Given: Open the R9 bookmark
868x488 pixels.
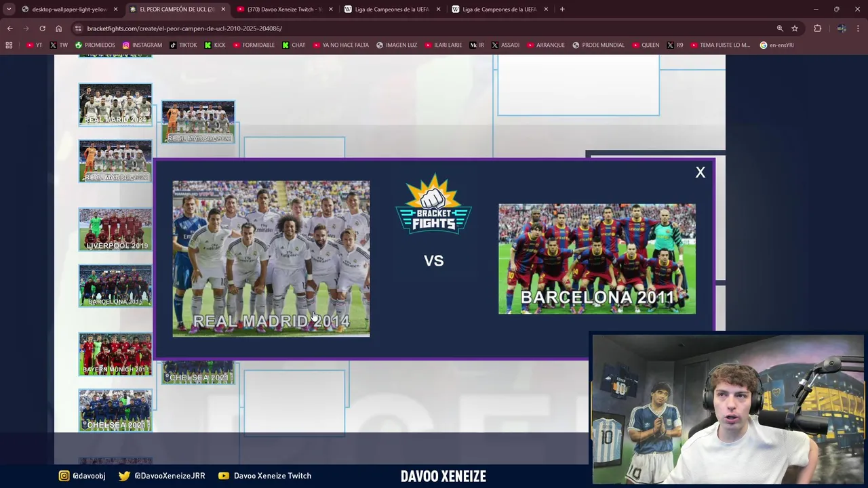Looking at the screenshot, I should click(675, 45).
